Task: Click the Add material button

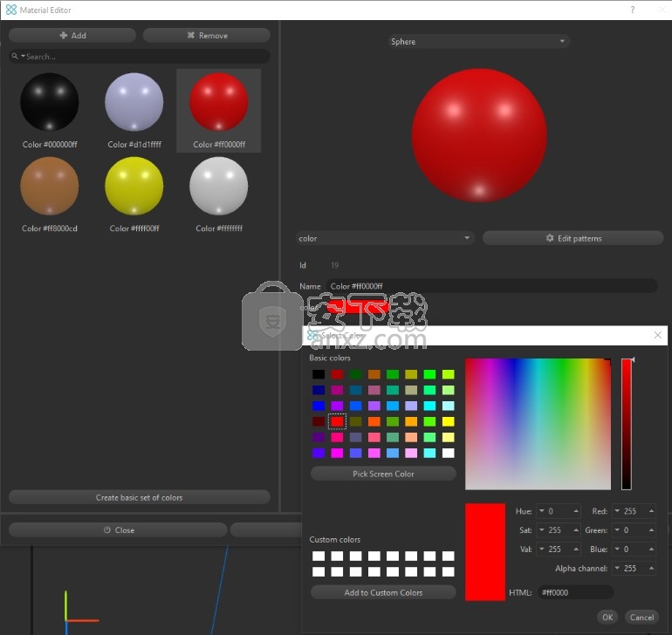Action: [x=72, y=36]
